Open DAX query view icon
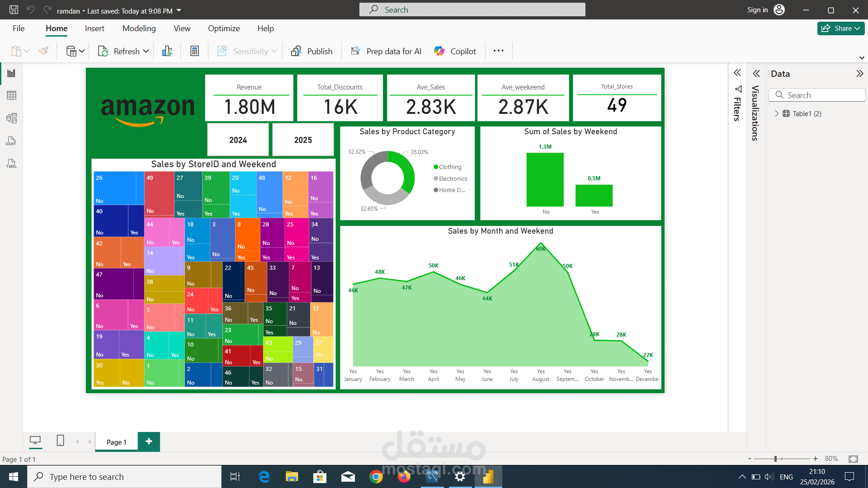The width and height of the screenshot is (868, 488). (11, 141)
